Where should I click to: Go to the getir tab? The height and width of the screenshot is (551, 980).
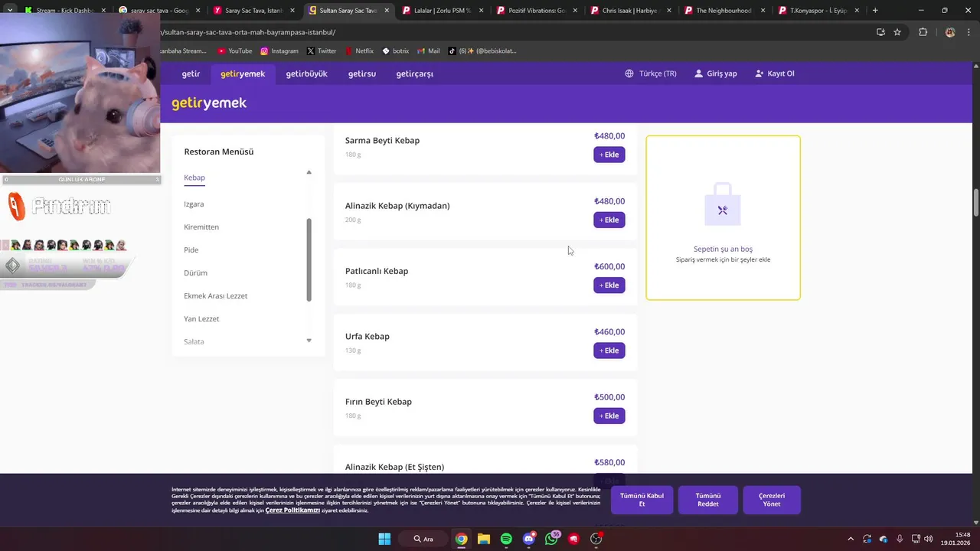[191, 73]
